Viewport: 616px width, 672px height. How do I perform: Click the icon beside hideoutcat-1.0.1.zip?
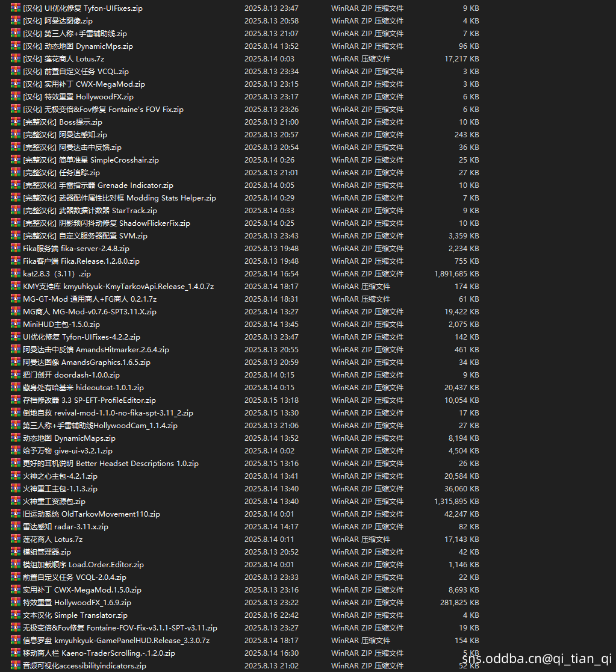(16, 387)
